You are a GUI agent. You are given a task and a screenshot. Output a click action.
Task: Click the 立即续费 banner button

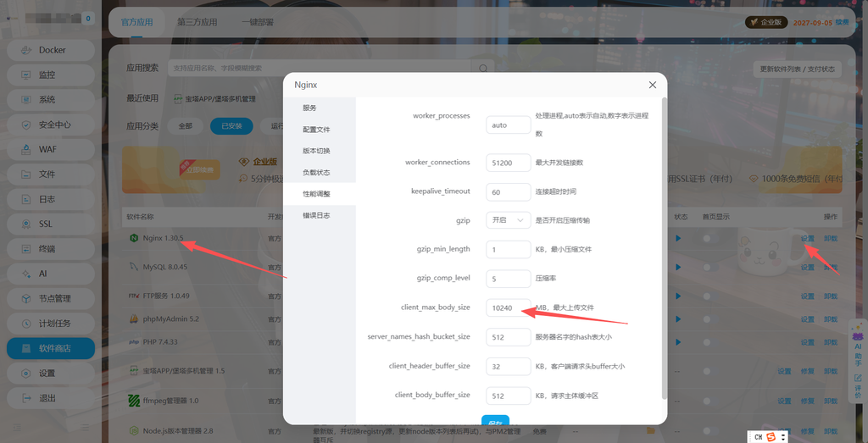(202, 169)
